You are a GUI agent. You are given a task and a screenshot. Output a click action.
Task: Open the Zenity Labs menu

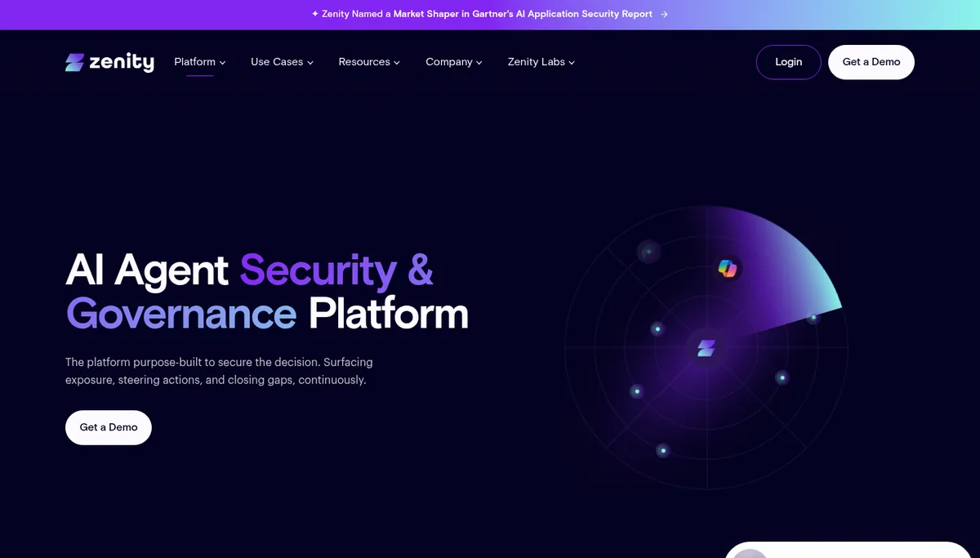[541, 62]
